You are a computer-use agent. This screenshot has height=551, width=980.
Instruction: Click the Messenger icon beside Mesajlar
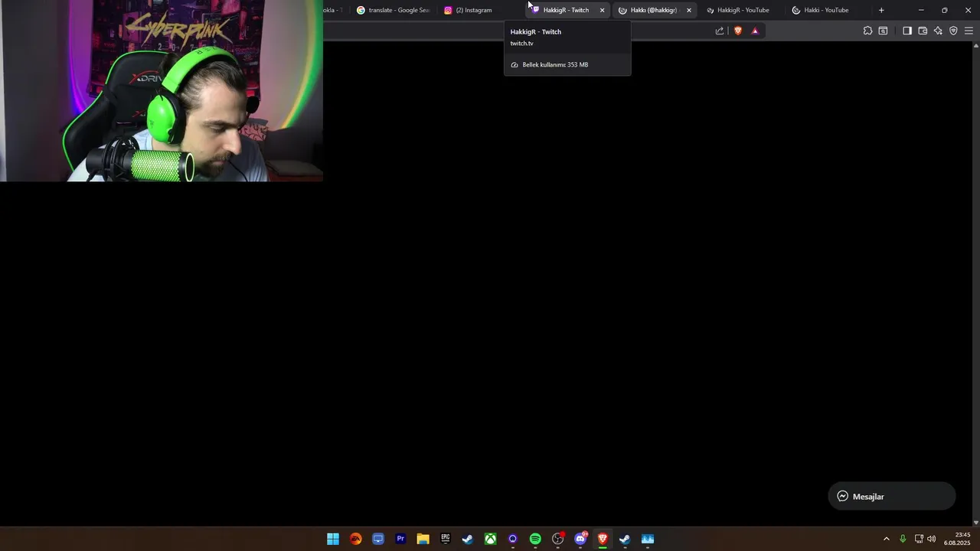843,496
